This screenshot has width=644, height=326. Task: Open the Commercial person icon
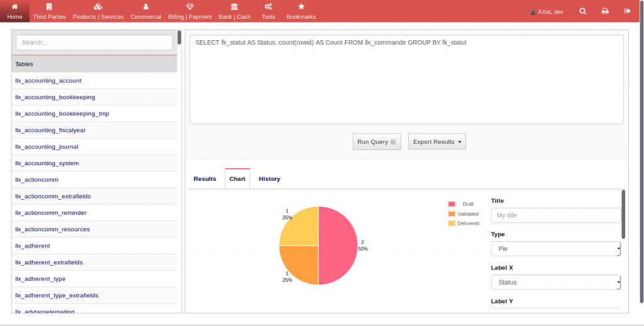[x=146, y=6]
